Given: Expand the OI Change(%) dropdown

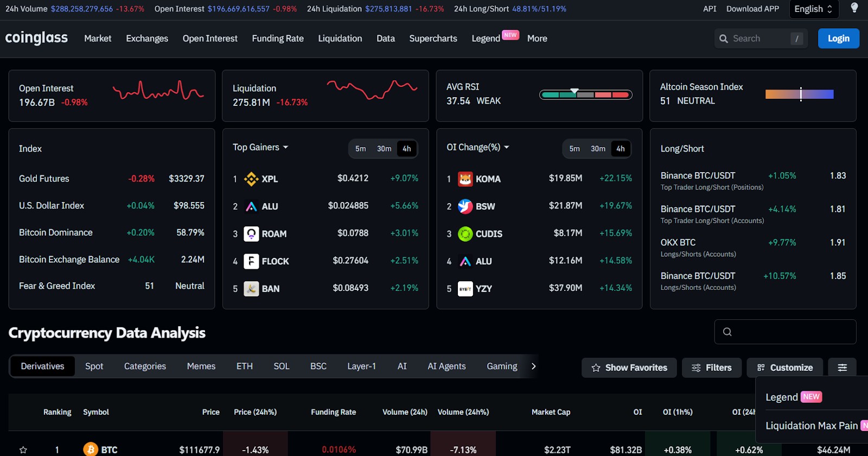Looking at the screenshot, I should [x=478, y=147].
